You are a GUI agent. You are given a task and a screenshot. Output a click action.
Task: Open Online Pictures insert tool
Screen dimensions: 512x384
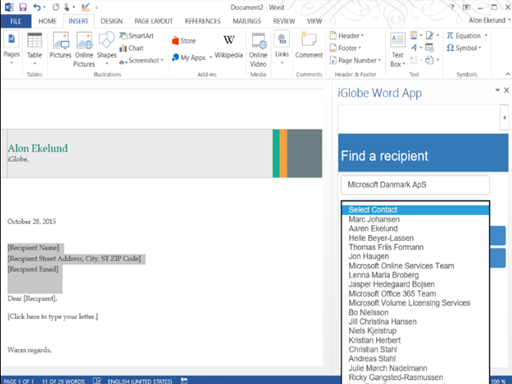(84, 49)
